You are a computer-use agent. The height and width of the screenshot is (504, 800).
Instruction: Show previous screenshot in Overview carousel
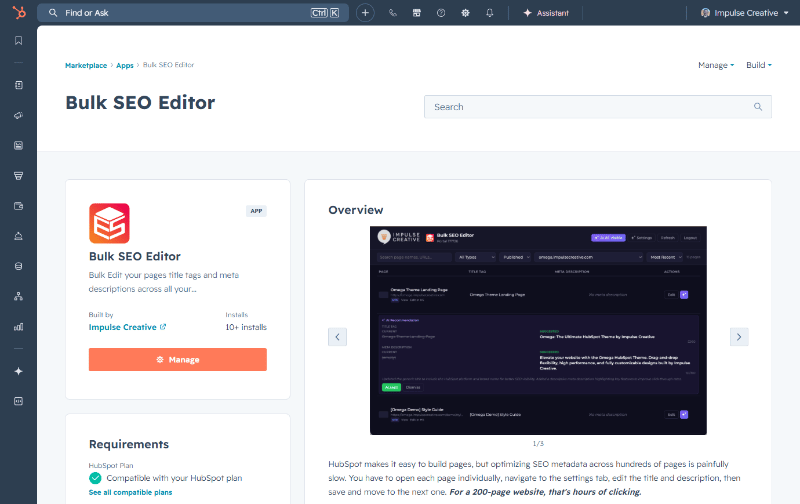coord(337,337)
